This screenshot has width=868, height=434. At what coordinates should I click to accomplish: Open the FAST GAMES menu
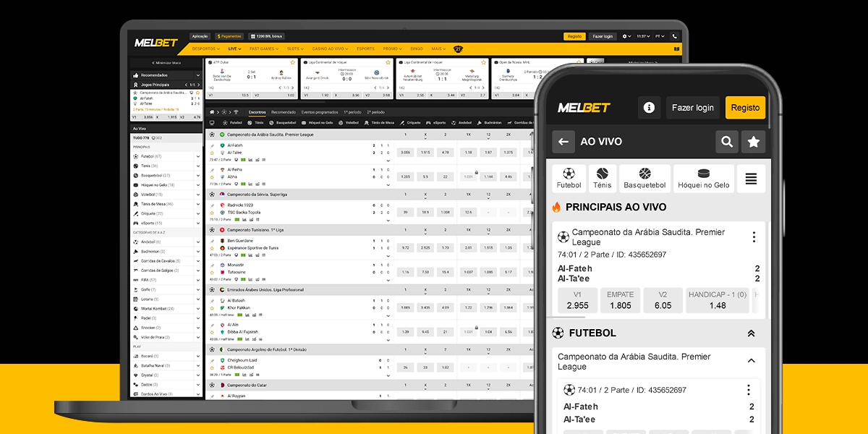(263, 49)
